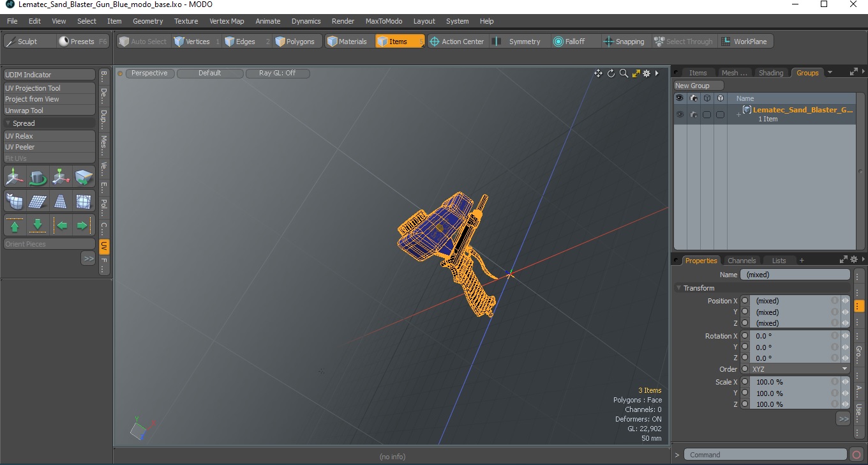
Task: Switch to Materials selection mode
Action: (348, 42)
